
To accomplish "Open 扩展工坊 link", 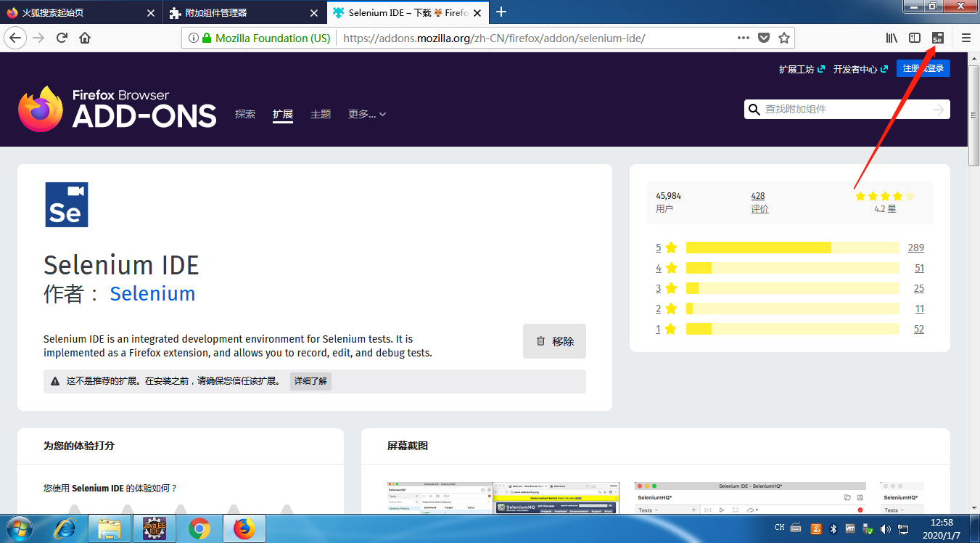I will click(x=802, y=69).
